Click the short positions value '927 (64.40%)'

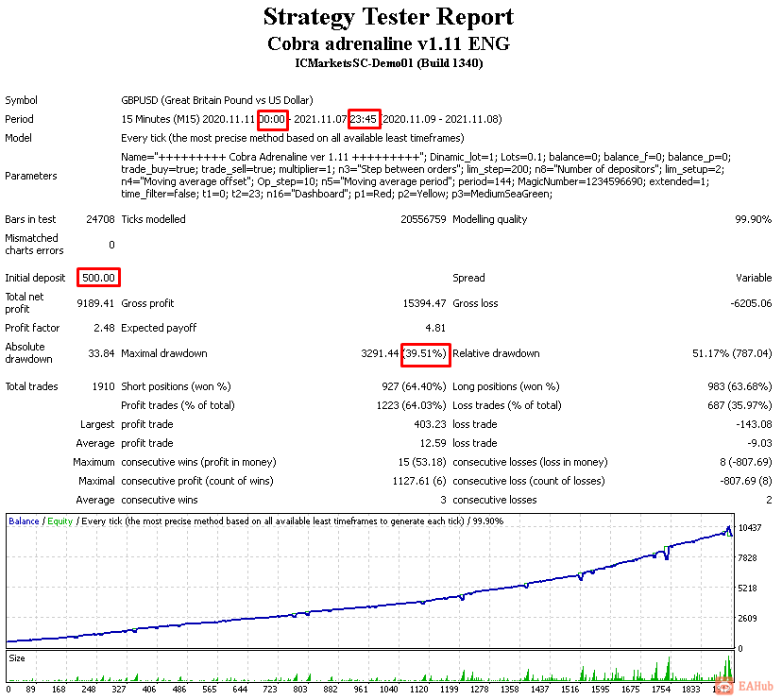(414, 386)
